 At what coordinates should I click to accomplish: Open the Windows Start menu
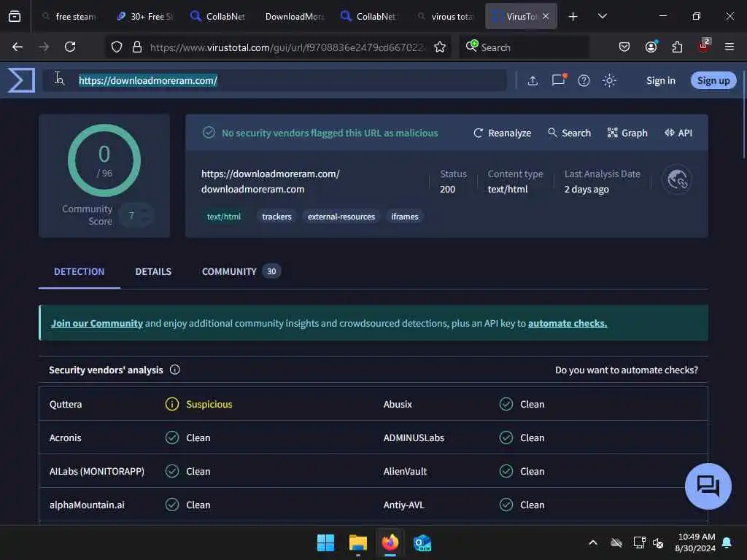pyautogui.click(x=326, y=542)
